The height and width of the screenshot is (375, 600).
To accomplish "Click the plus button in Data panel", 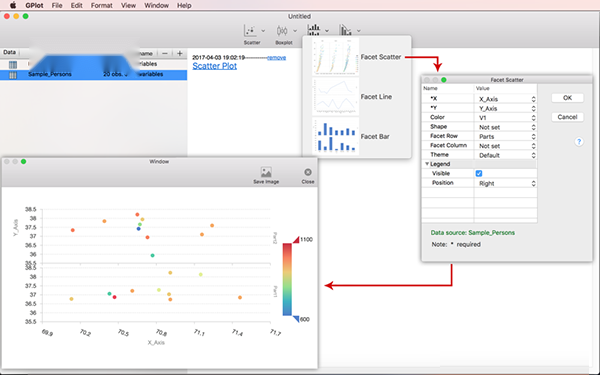I will pos(179,54).
